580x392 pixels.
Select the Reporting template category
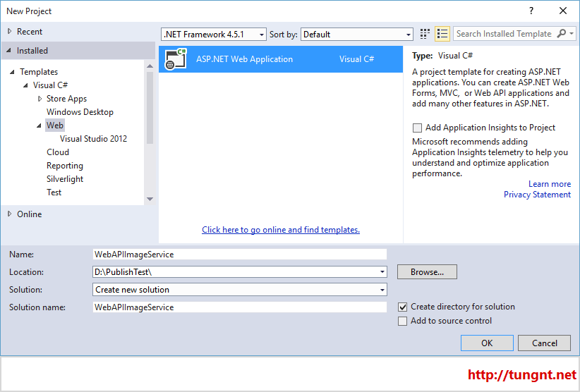tap(65, 166)
